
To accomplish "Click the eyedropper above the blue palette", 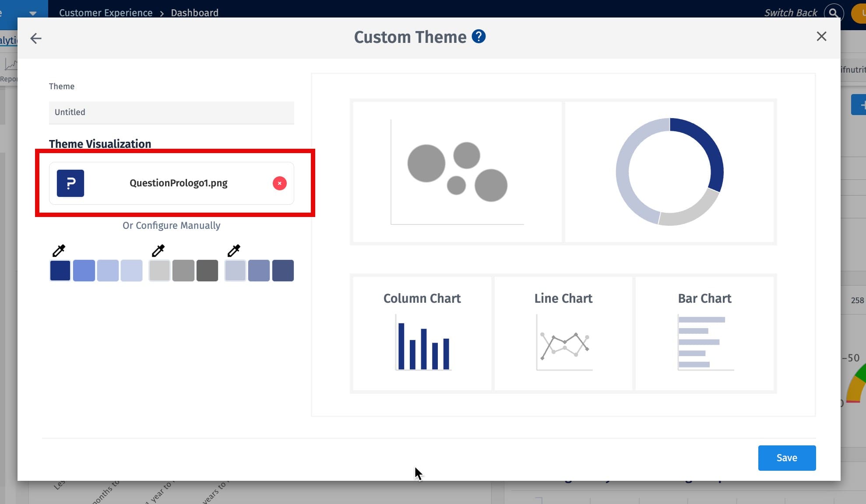I will click(59, 250).
